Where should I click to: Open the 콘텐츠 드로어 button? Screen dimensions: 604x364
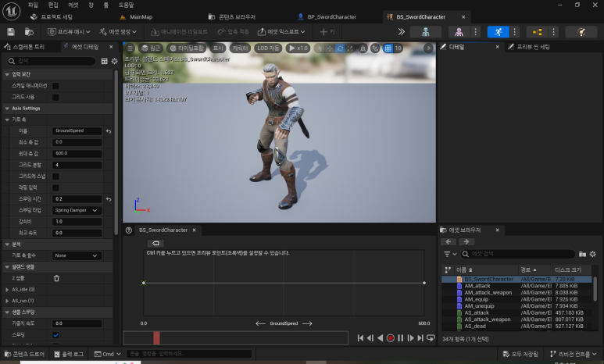click(25, 354)
